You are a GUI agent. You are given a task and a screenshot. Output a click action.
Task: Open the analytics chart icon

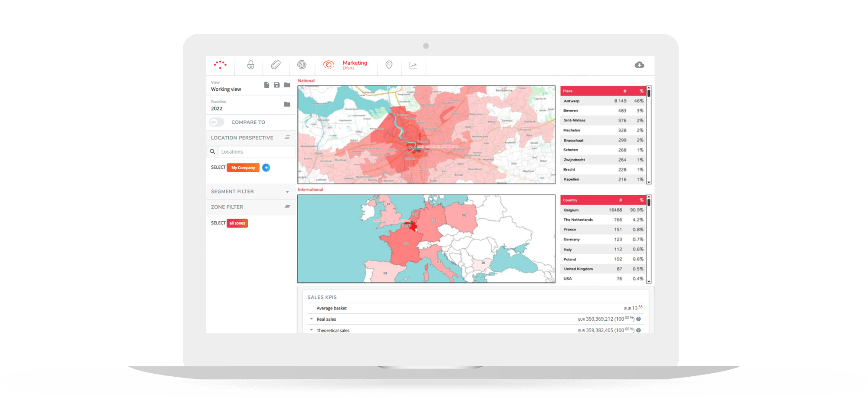tap(413, 65)
